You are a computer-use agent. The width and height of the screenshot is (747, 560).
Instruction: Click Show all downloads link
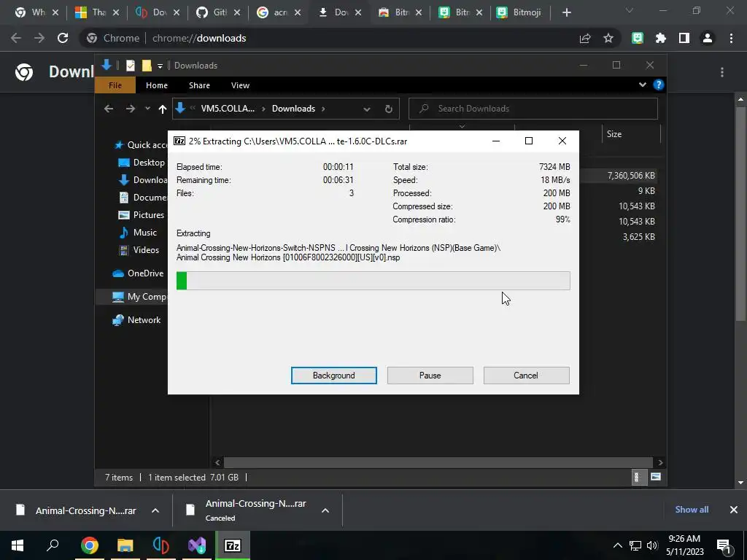(692, 510)
